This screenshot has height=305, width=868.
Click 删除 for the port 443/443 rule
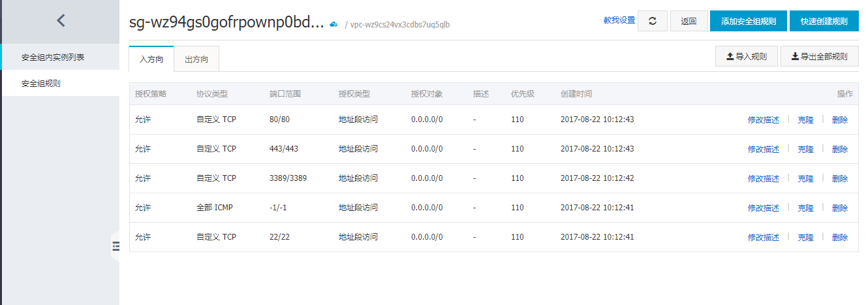pos(840,150)
